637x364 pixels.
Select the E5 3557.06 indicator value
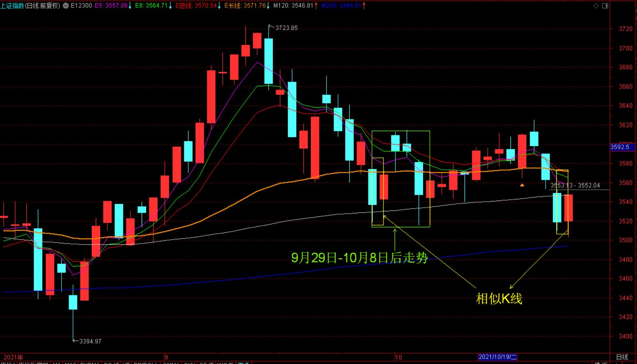(x=111, y=6)
